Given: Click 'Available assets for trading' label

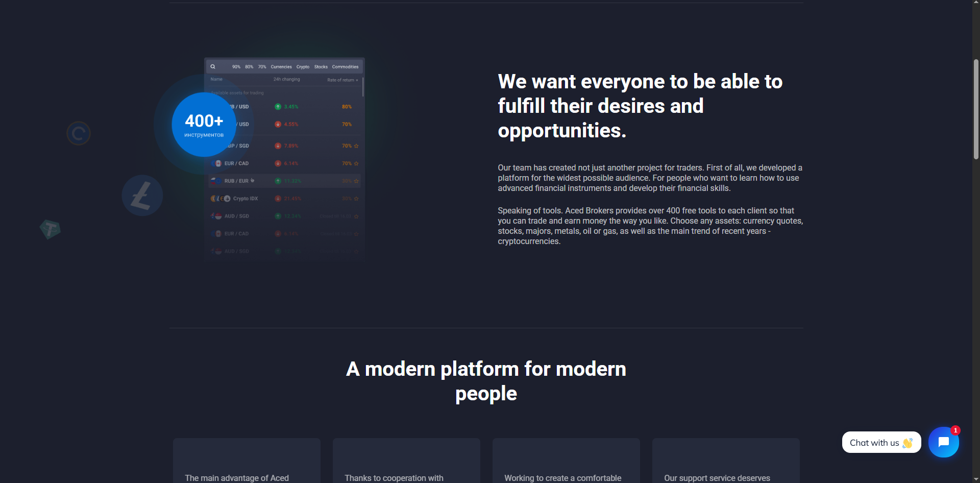Looking at the screenshot, I should [x=237, y=93].
